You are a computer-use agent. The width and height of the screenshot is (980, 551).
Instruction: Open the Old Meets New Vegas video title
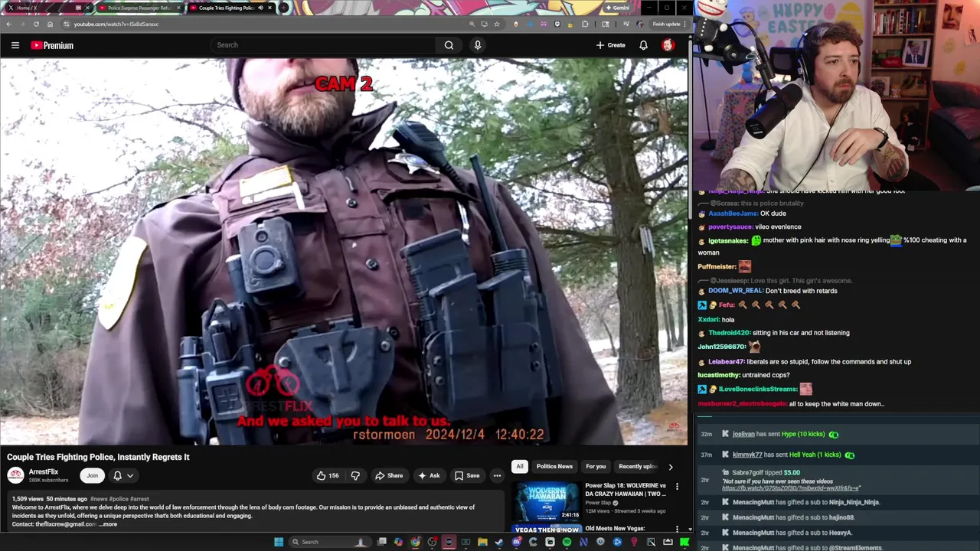click(615, 528)
